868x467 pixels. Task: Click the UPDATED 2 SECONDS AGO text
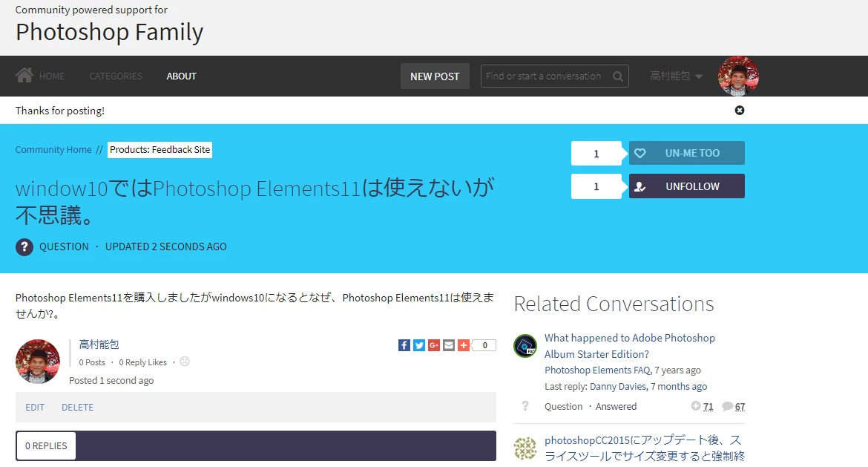166,246
